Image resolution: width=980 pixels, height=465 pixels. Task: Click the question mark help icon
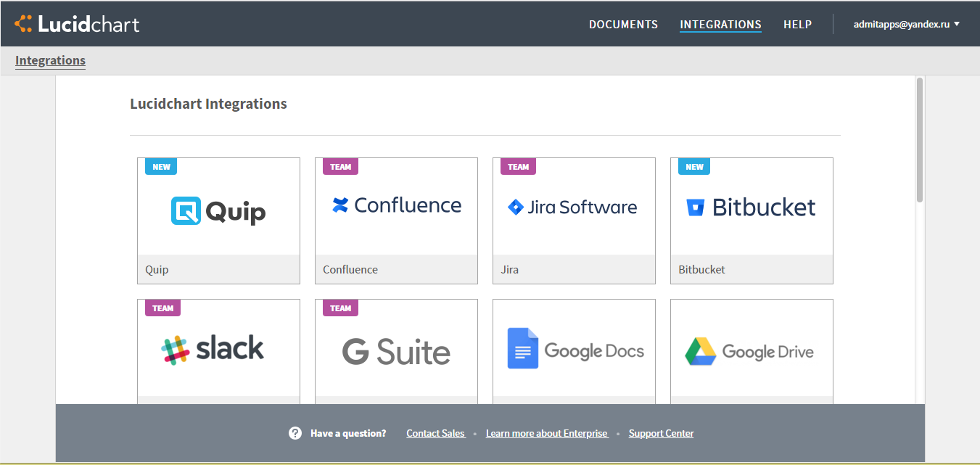coord(295,433)
